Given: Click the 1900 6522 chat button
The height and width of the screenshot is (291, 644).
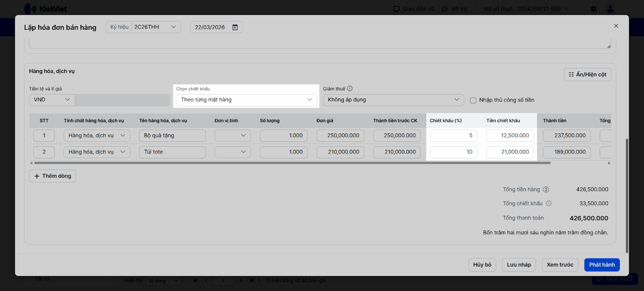Looking at the screenshot, I should point(615,279).
